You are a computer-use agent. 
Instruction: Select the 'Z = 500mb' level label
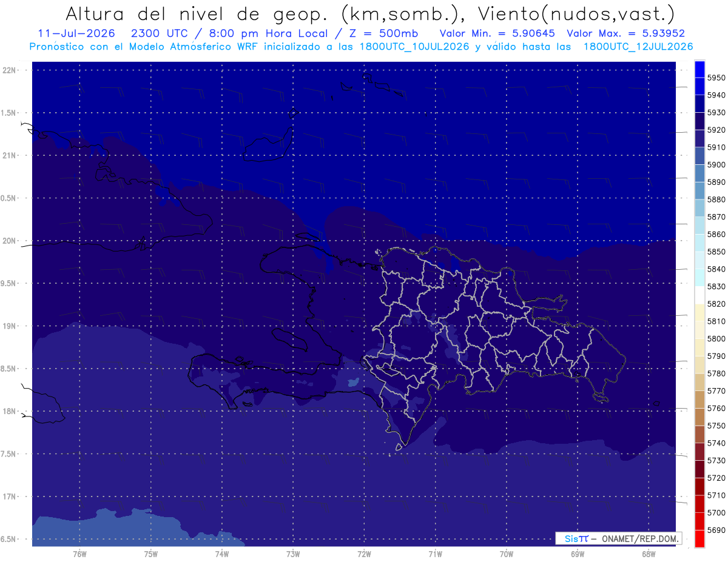(x=382, y=33)
